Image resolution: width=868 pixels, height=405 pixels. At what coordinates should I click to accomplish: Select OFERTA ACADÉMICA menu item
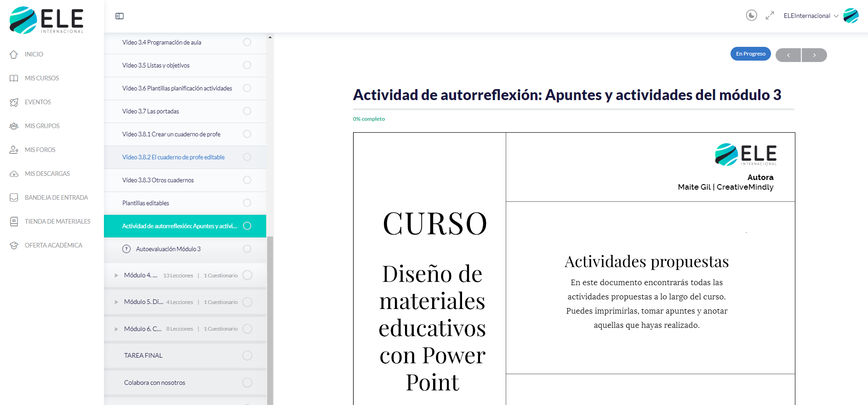point(53,245)
